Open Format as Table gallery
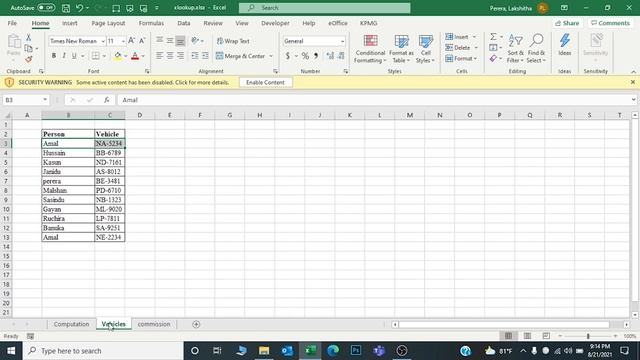Image resolution: width=640 pixels, height=360 pixels. tap(401, 49)
